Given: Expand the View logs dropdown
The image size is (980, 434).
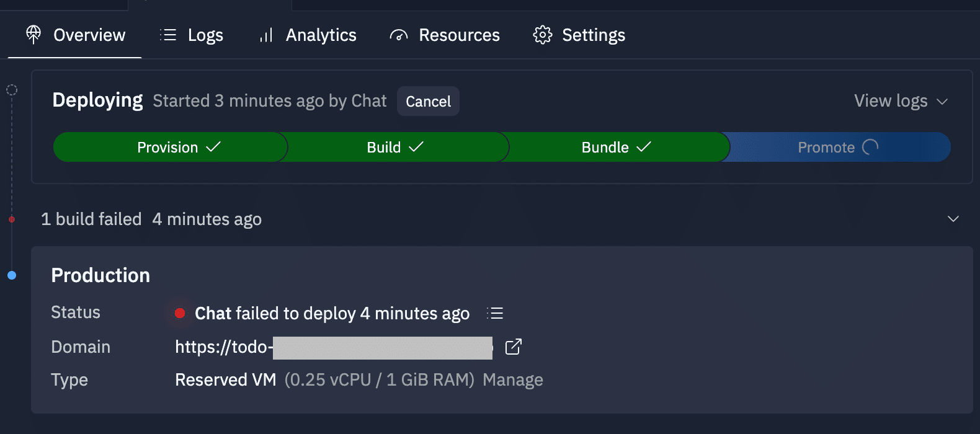Looking at the screenshot, I should pos(891,101).
